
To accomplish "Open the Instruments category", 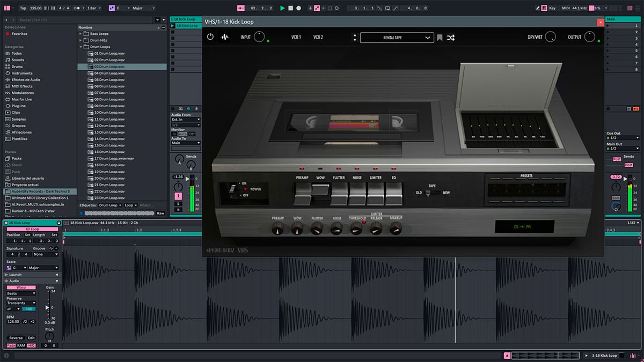I will click(22, 73).
